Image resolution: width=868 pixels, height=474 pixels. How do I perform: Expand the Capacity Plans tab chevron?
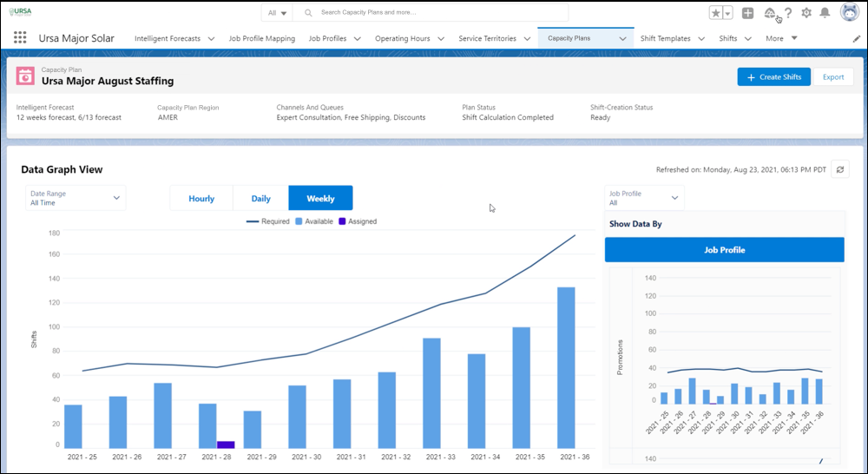coord(622,39)
